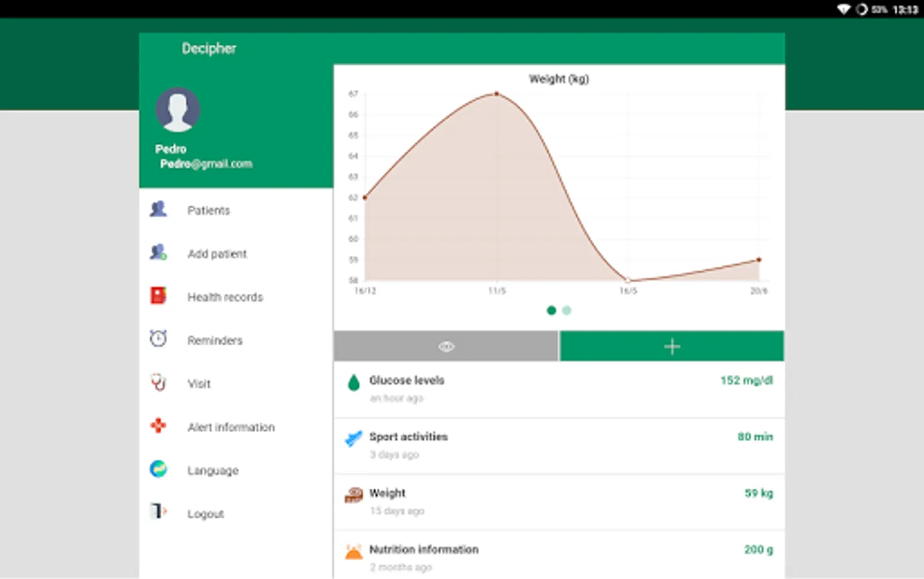Select the first chart page dot
The image size is (924, 579).
(x=551, y=310)
